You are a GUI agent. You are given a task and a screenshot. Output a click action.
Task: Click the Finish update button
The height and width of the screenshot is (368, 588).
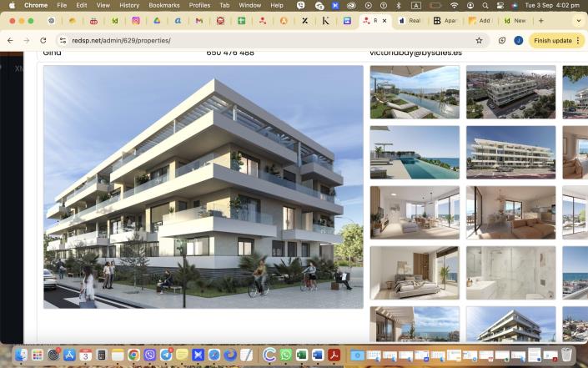click(553, 40)
